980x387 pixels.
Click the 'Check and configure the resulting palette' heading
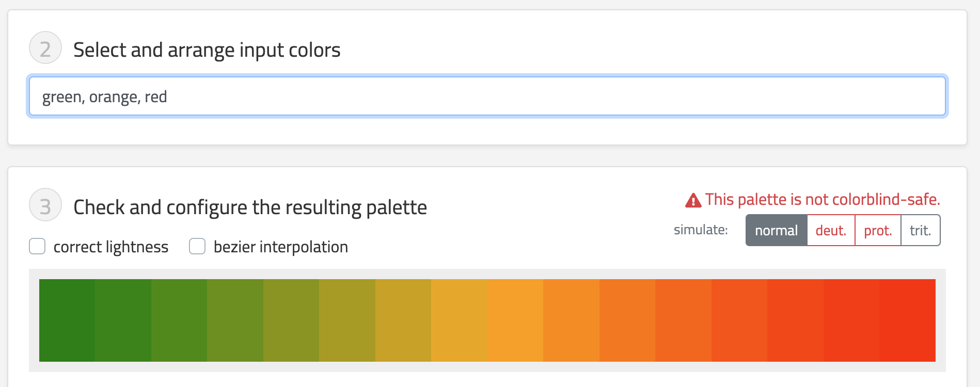[250, 207]
